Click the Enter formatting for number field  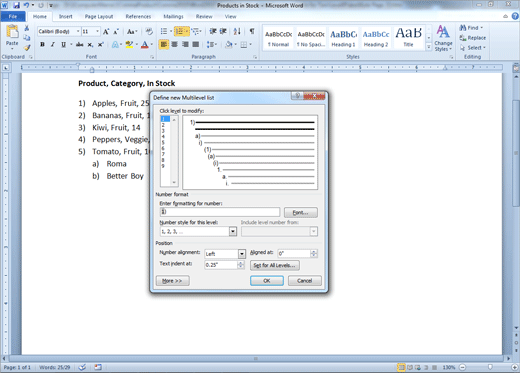pyautogui.click(x=220, y=212)
